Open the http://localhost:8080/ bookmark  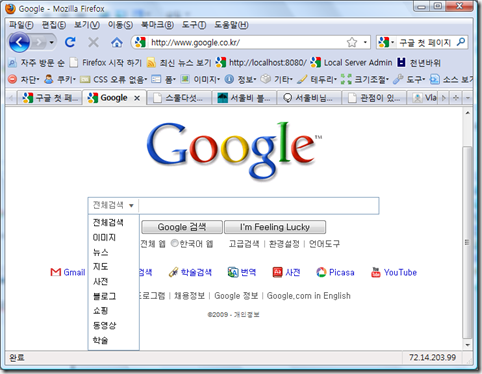[x=261, y=62]
